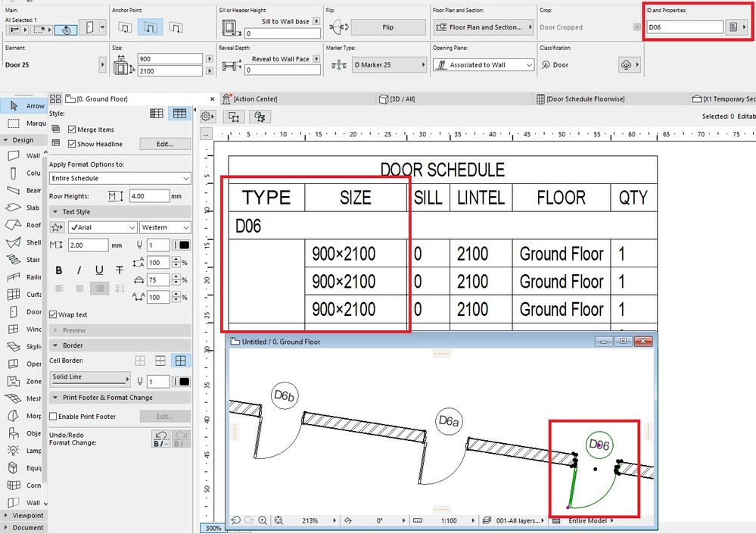Choose the Curtain Wall tool
The image size is (756, 534).
(23, 294)
